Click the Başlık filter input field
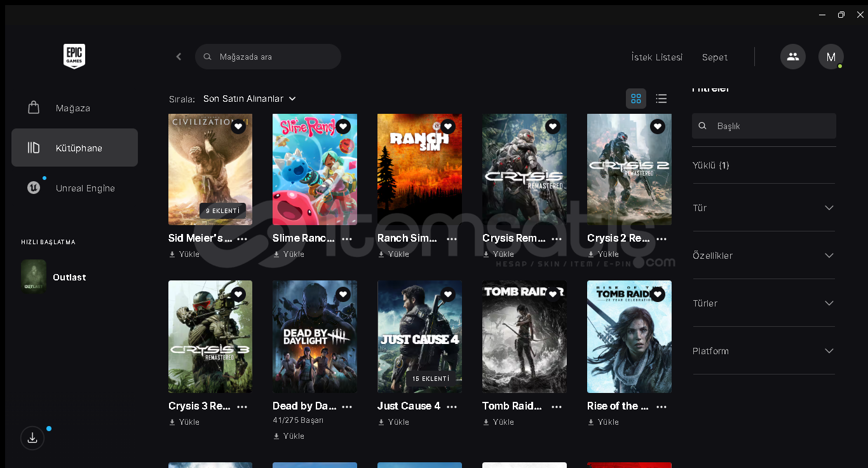 pos(764,126)
